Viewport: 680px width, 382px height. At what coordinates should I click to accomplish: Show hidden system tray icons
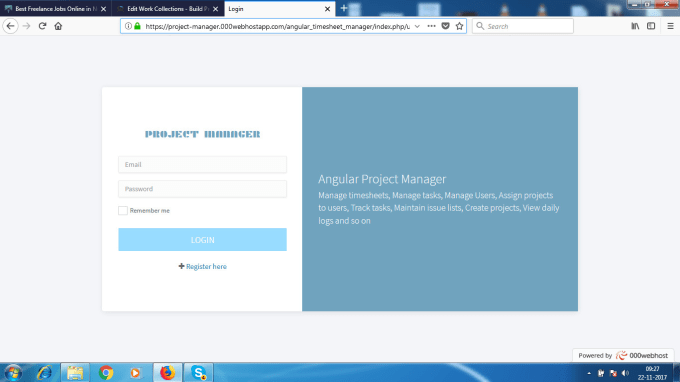click(589, 373)
